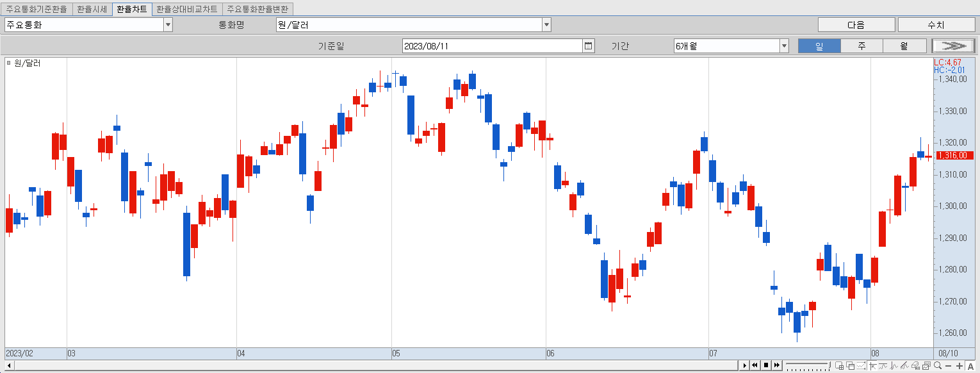Click the fast-forward double-arrow playback button

tap(777, 365)
